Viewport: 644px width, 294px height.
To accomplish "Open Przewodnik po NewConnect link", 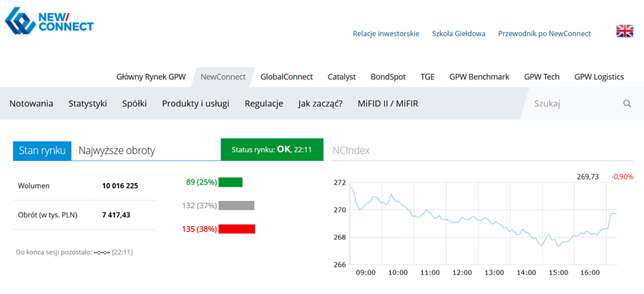I will pyautogui.click(x=545, y=34).
